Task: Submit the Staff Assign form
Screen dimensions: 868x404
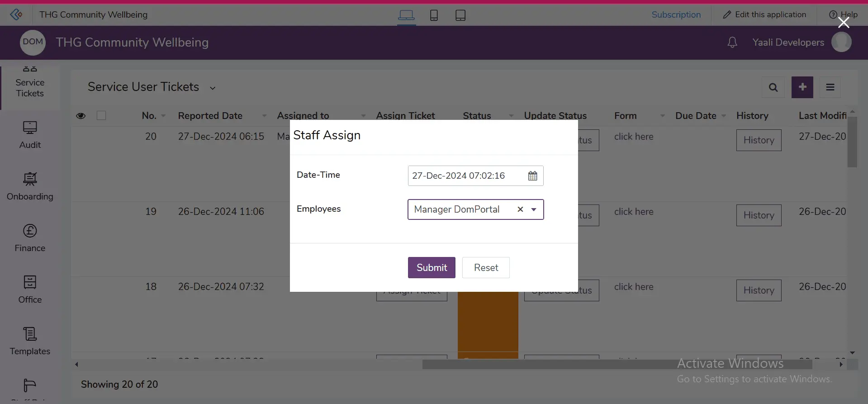Action: (x=432, y=267)
